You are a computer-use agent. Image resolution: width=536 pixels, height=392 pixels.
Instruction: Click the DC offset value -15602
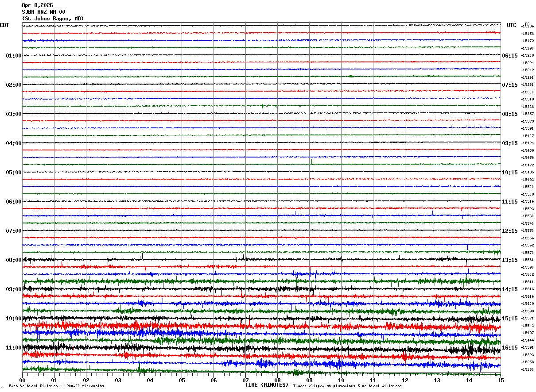(528, 275)
